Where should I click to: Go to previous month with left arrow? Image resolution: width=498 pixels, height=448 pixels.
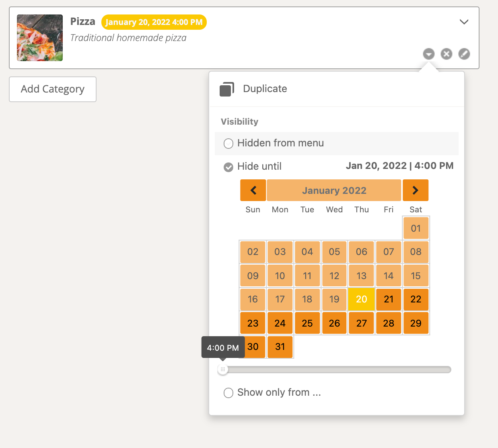coord(253,190)
